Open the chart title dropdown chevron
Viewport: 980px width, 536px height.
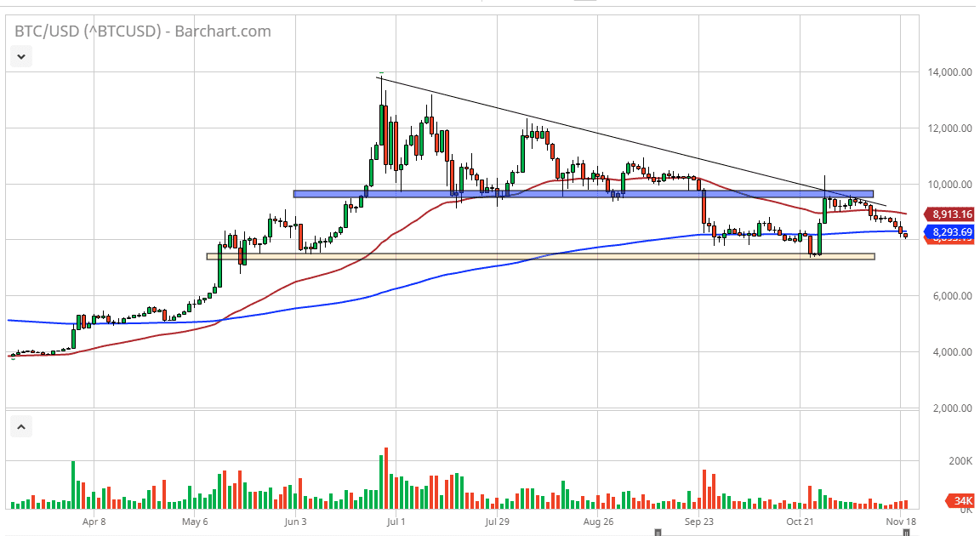20,57
